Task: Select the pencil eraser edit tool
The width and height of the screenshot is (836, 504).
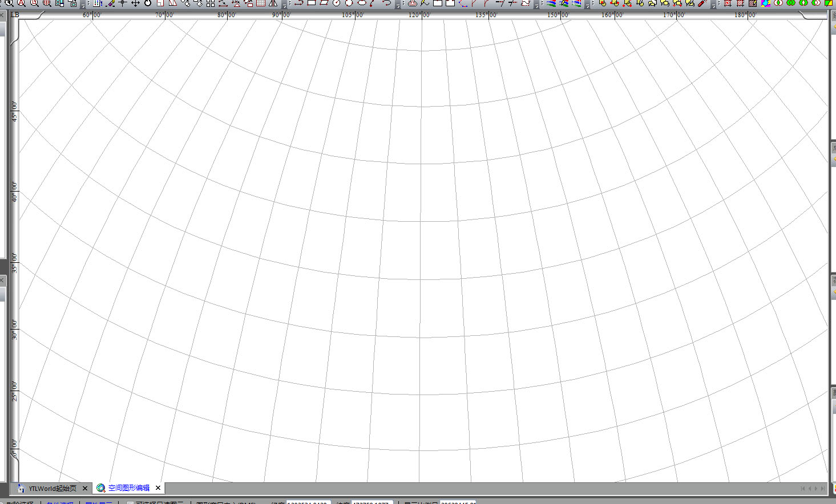Action: (110, 3)
